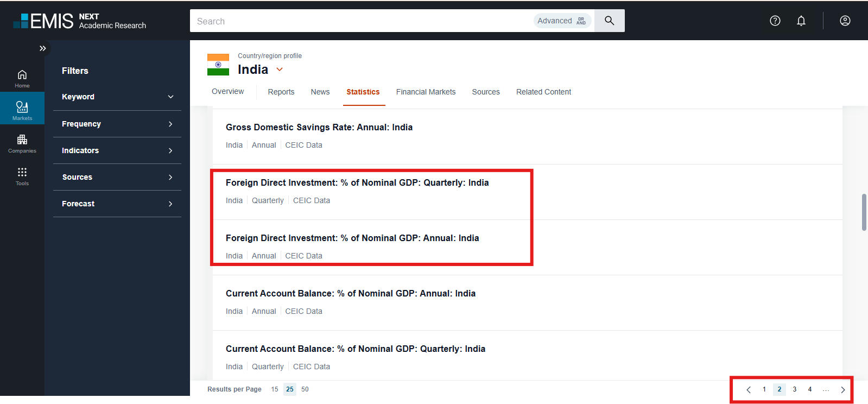Open Foreign Direct Investment Quarterly India link
The width and height of the screenshot is (868, 404).
[357, 183]
